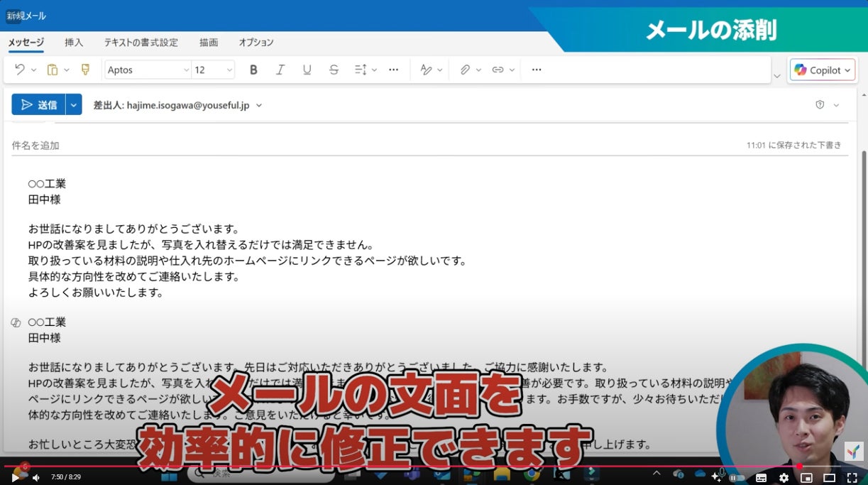868x485 pixels.
Task: Click the channel logo watermark on the video
Action: pyautogui.click(x=853, y=451)
